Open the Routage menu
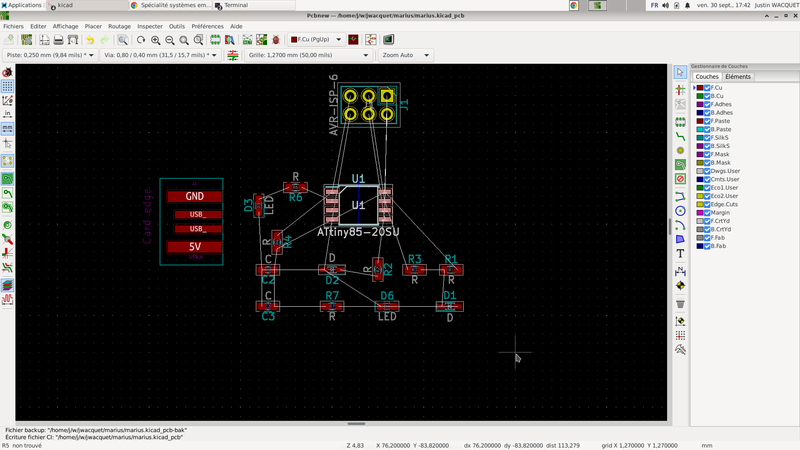The width and height of the screenshot is (800, 450). point(119,25)
